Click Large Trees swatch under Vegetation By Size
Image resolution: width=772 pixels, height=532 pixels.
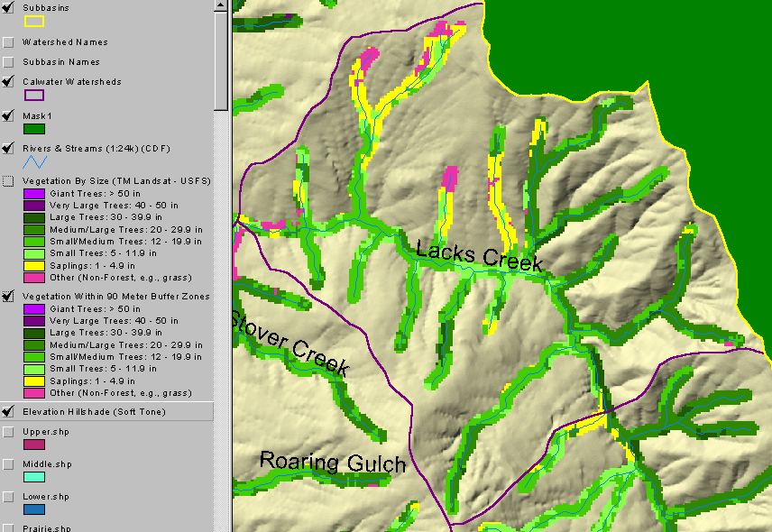pos(34,217)
